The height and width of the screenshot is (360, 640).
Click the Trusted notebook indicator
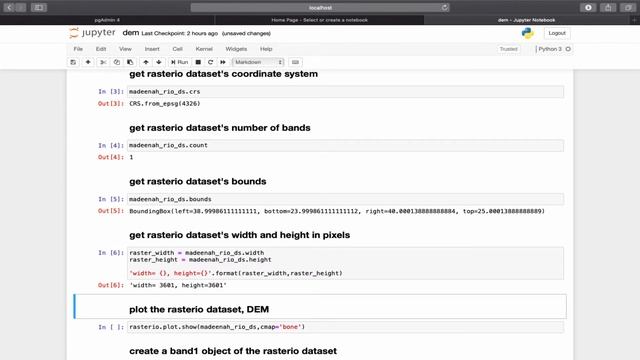(508, 49)
